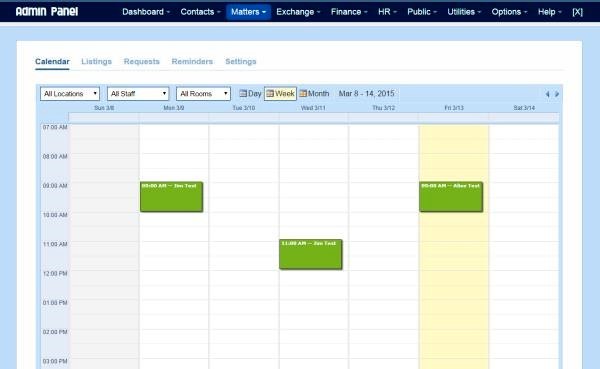Image resolution: width=600 pixels, height=369 pixels.
Task: Go to the next week arrow
Action: point(557,94)
